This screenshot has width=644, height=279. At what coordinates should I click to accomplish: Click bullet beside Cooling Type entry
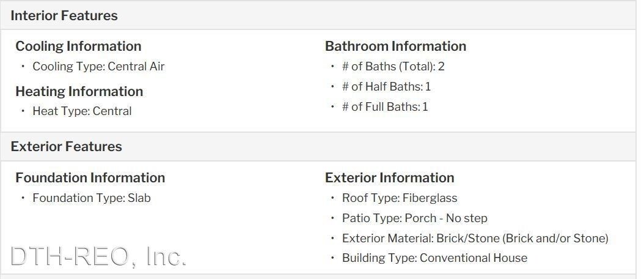23,66
